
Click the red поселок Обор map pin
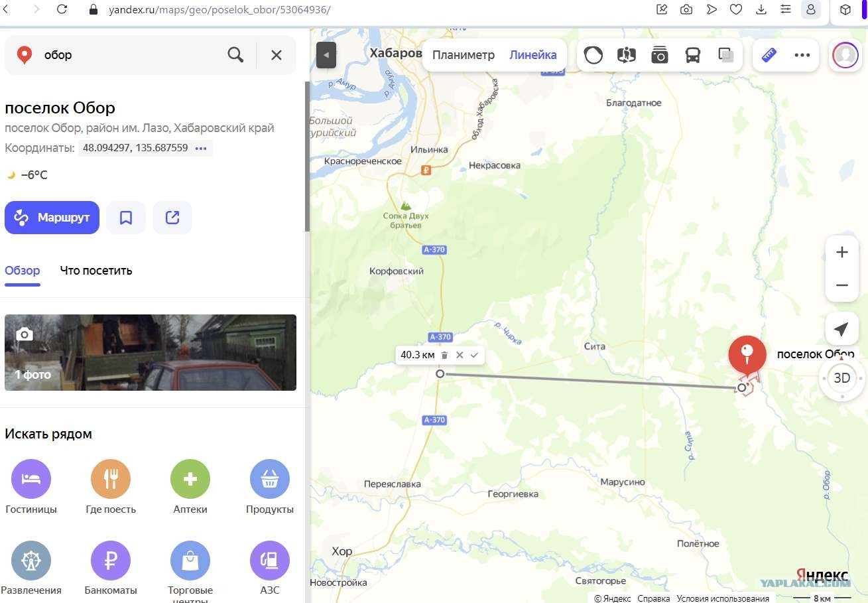click(x=748, y=356)
